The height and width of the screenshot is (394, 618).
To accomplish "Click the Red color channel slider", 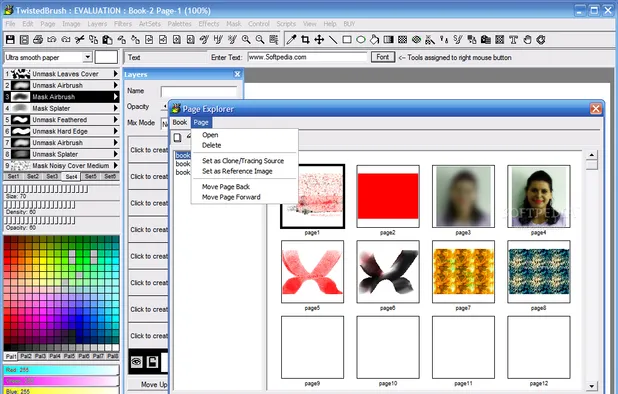I will tap(61, 370).
